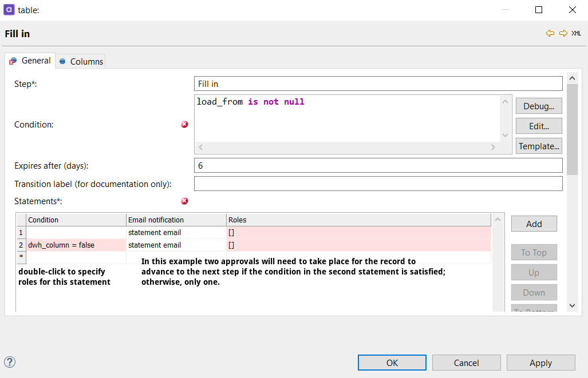Screen dimensions: 588x378
Task: Click the Condition error indicator icon
Action: click(x=184, y=125)
